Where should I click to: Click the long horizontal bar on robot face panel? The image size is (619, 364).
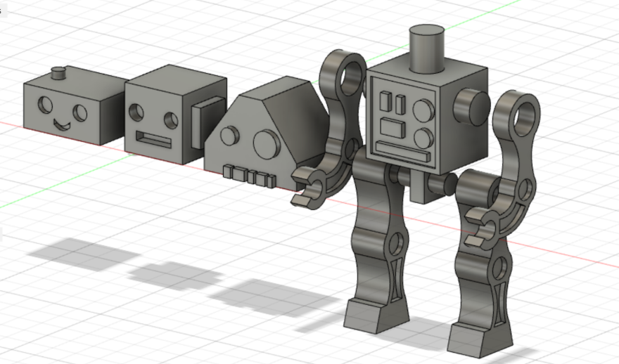coord(402,151)
